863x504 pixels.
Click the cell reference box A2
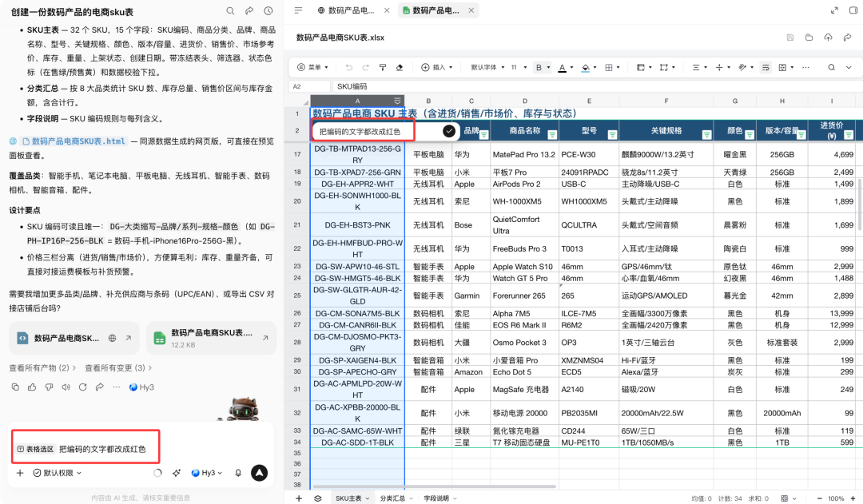coord(308,86)
